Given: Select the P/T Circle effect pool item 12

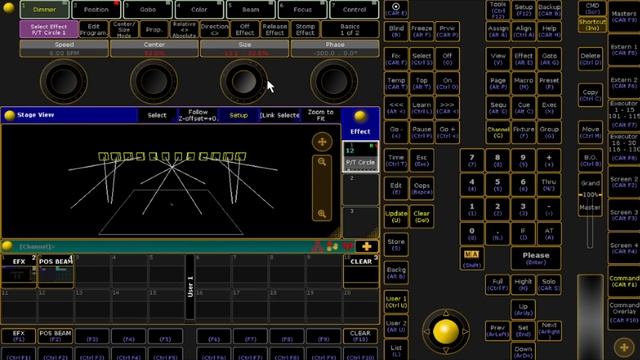Looking at the screenshot, I should [360, 156].
